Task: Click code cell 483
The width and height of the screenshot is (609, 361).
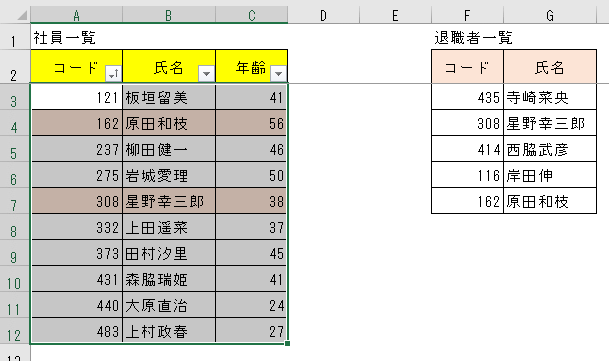Action: (77, 331)
